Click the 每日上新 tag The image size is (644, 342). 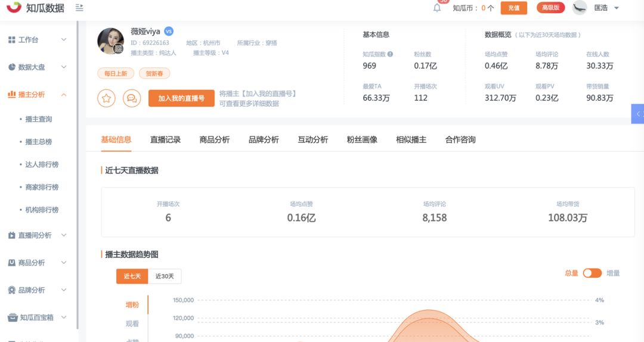pos(116,73)
